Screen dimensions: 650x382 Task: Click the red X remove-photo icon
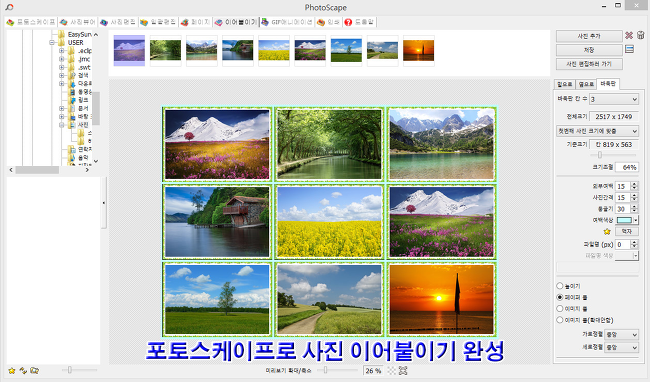pos(629,36)
